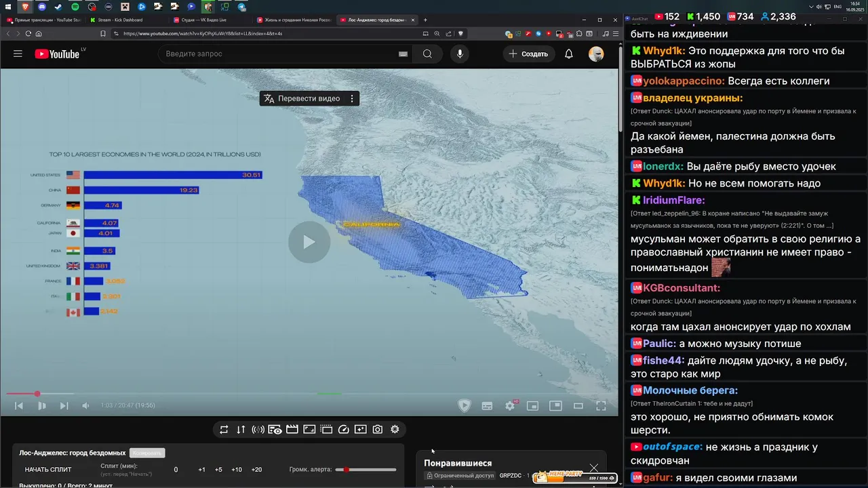Bookmark this page
The image size is (868, 488).
click(104, 33)
